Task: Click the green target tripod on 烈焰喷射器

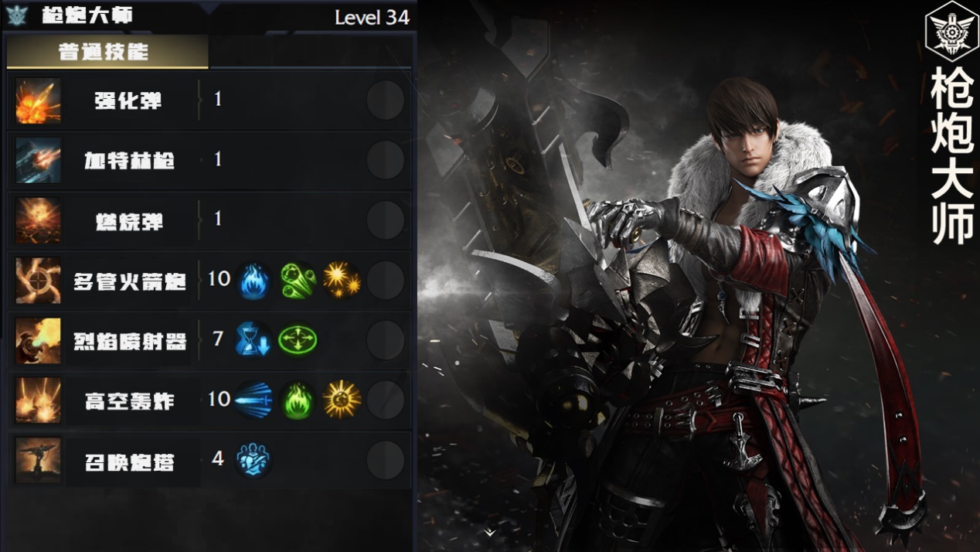Action: click(298, 340)
